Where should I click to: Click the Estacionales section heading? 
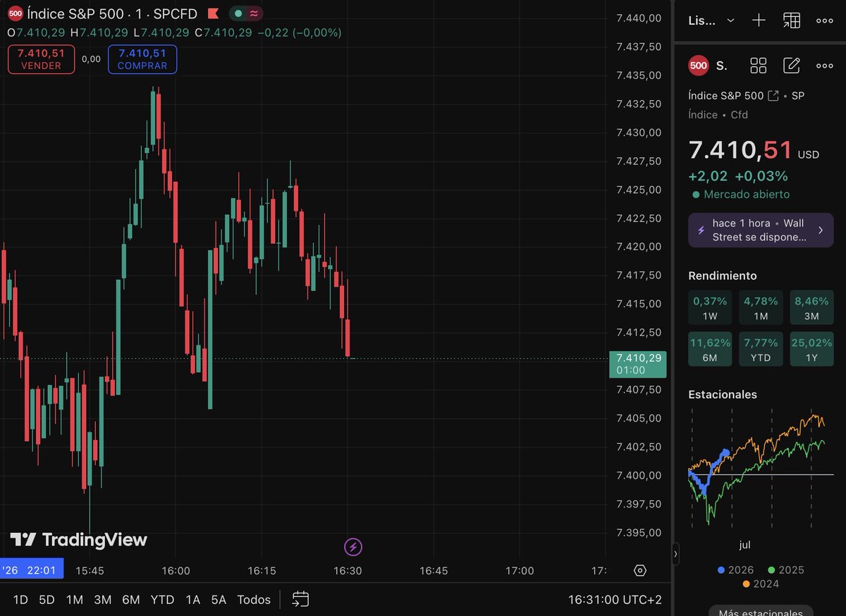(x=723, y=395)
